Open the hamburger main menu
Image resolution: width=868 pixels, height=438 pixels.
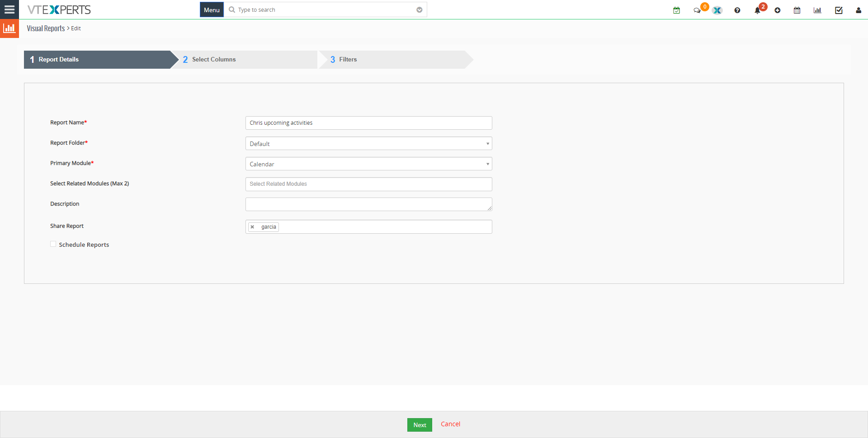(9, 9)
